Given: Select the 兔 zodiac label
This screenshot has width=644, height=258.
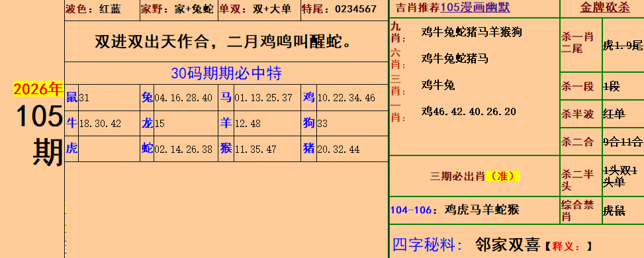Looking at the screenshot, I should coord(147,98).
